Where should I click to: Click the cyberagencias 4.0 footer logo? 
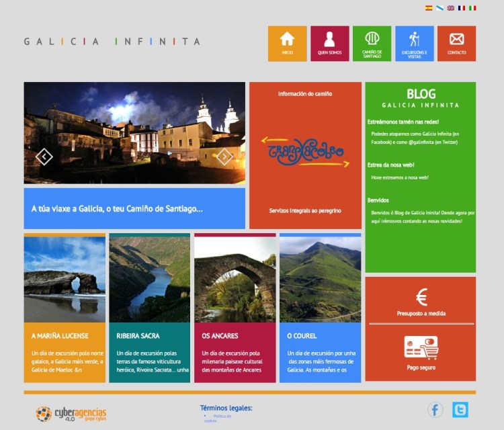point(71,413)
